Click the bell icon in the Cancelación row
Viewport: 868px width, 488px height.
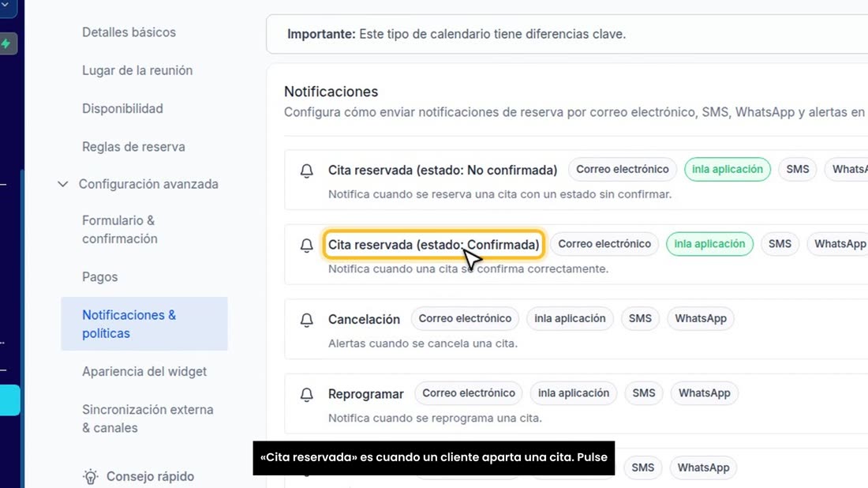coord(307,320)
